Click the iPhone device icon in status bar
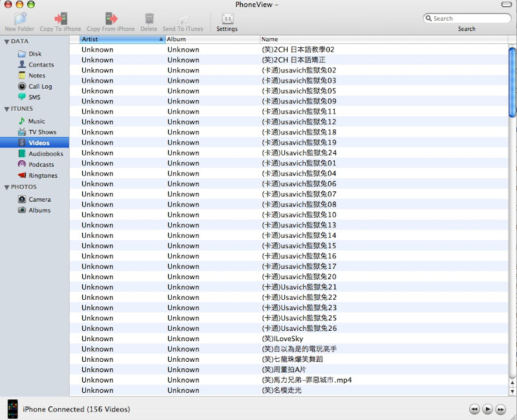The image size is (517, 420). tap(12, 409)
